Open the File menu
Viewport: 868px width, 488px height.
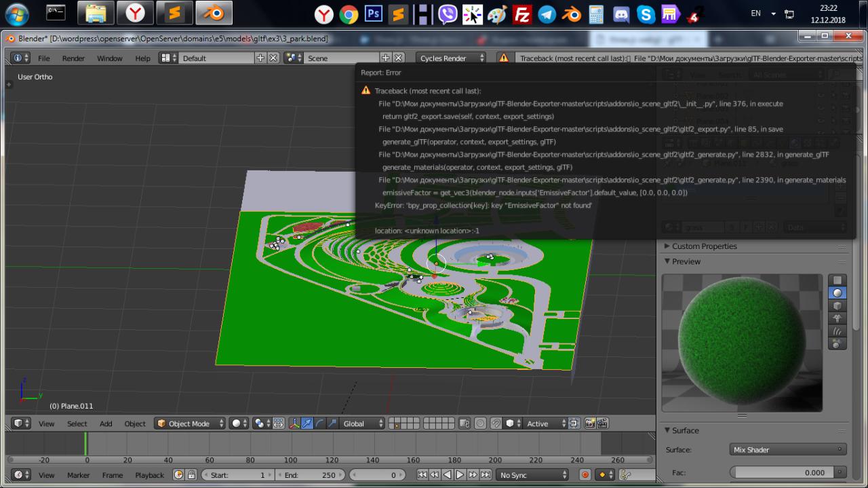tap(44, 58)
